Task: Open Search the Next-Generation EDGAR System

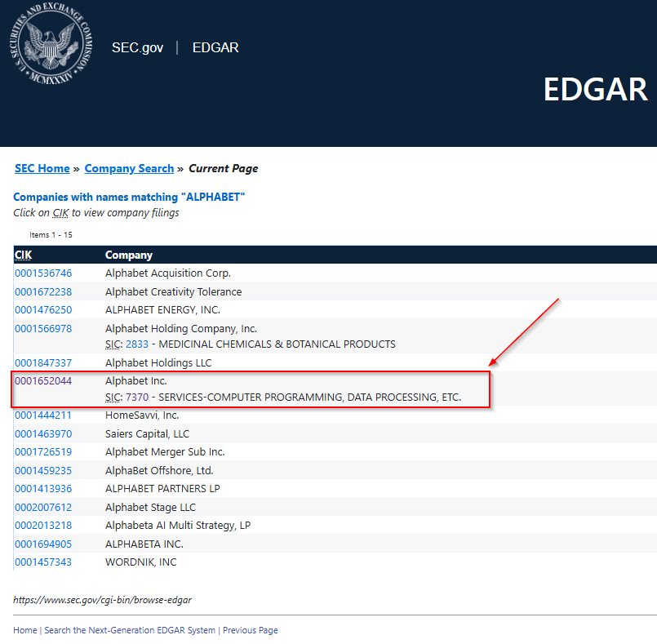Action: pos(130,630)
